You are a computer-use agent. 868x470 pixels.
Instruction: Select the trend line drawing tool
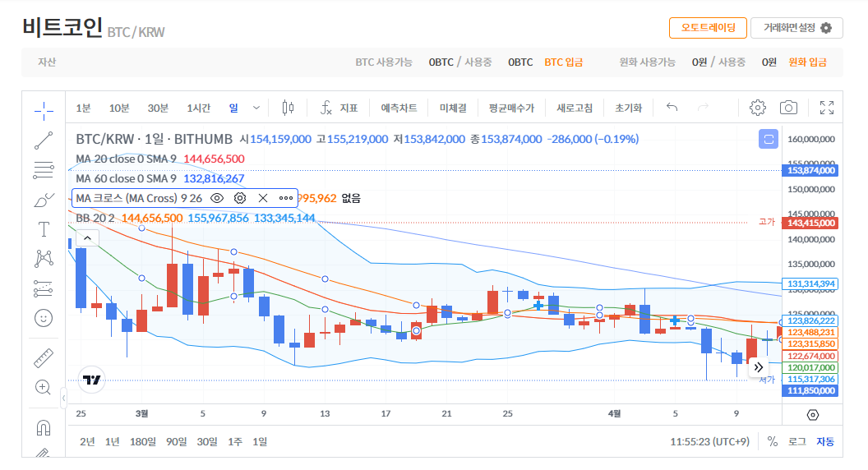click(x=44, y=141)
